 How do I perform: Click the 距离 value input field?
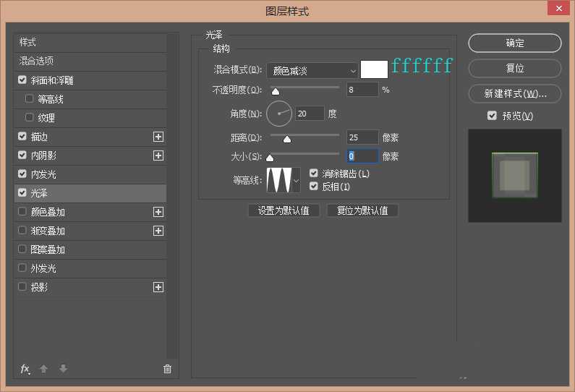[x=362, y=137]
